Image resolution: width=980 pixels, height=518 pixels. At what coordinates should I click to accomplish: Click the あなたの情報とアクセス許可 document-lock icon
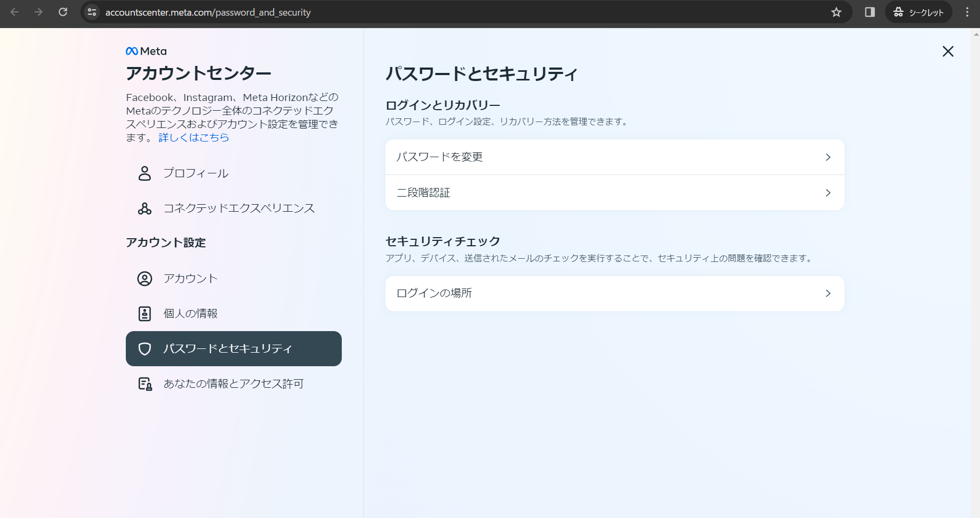tap(145, 384)
